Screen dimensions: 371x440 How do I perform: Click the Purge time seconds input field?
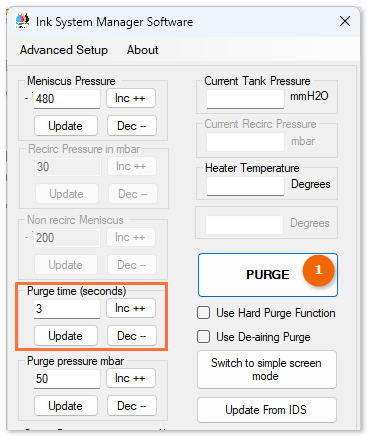67,309
